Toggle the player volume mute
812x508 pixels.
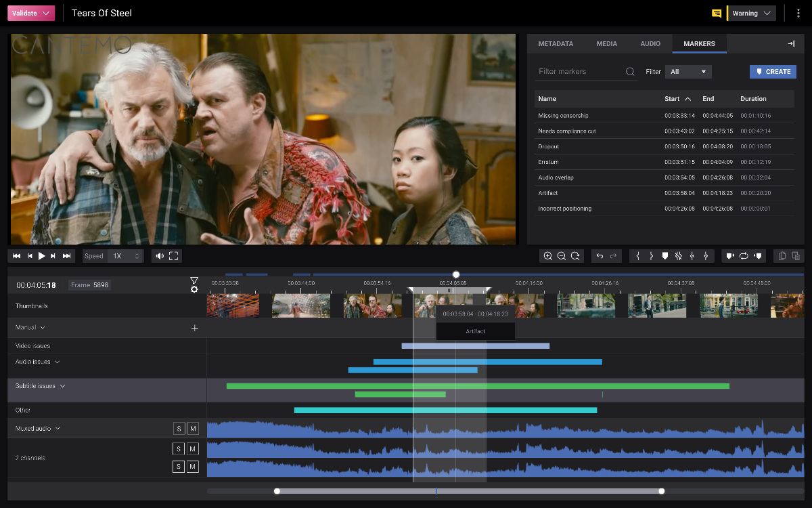point(160,256)
